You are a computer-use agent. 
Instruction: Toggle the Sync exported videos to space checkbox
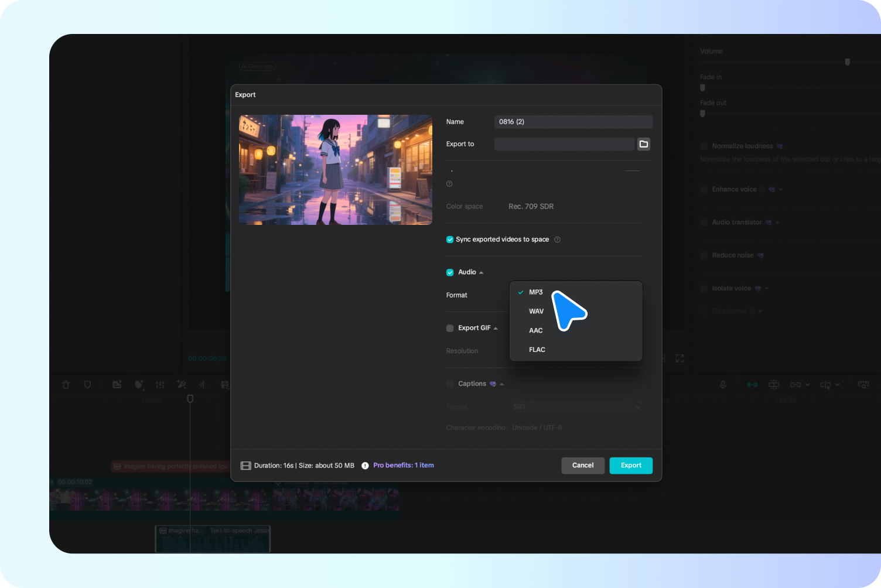(450, 240)
